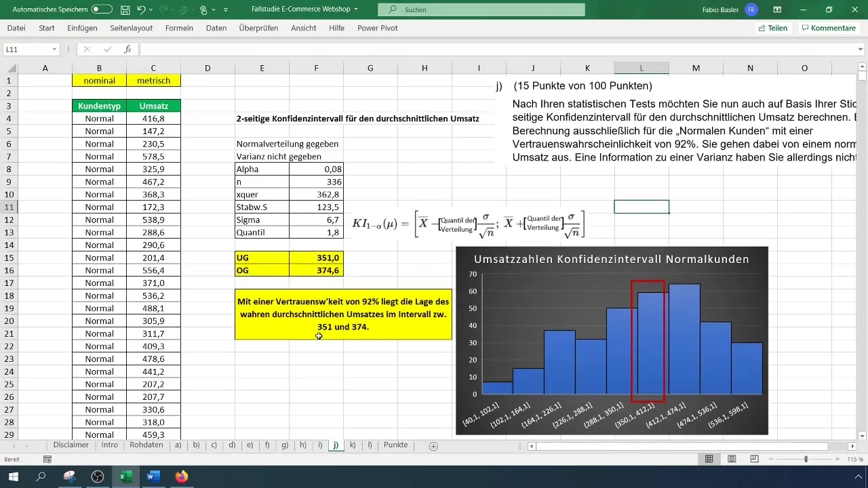Click the Zoom level 115 % indicator
The width and height of the screenshot is (868, 488).
[854, 459]
